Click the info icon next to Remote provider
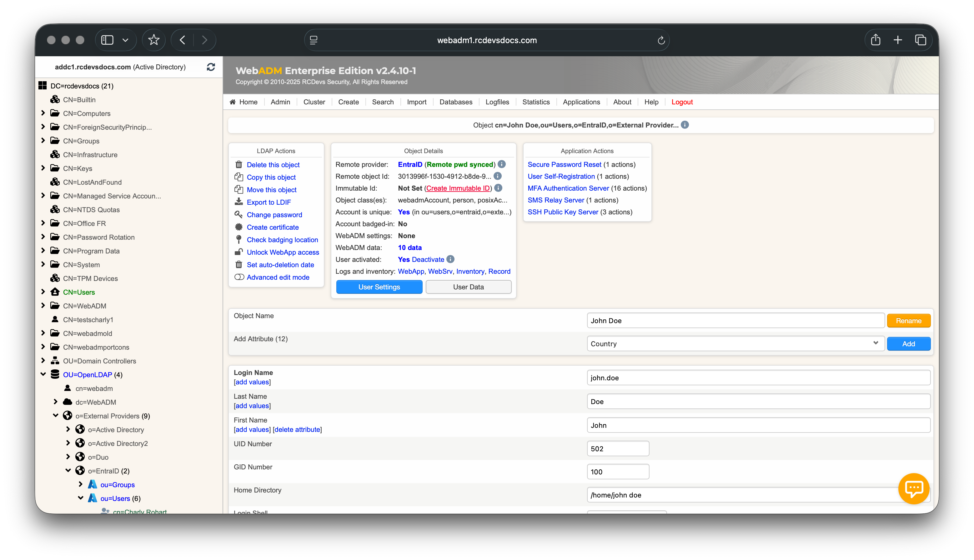974x560 pixels. pyautogui.click(x=502, y=164)
